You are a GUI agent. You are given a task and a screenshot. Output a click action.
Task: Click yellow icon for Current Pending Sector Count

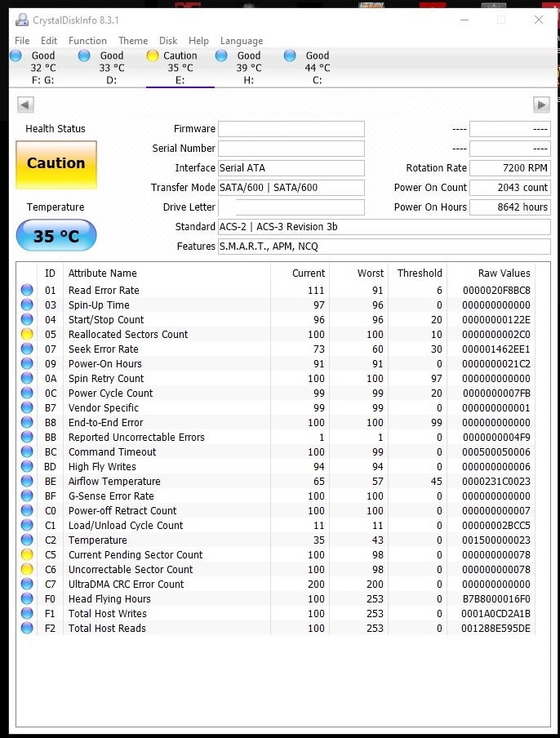27,554
